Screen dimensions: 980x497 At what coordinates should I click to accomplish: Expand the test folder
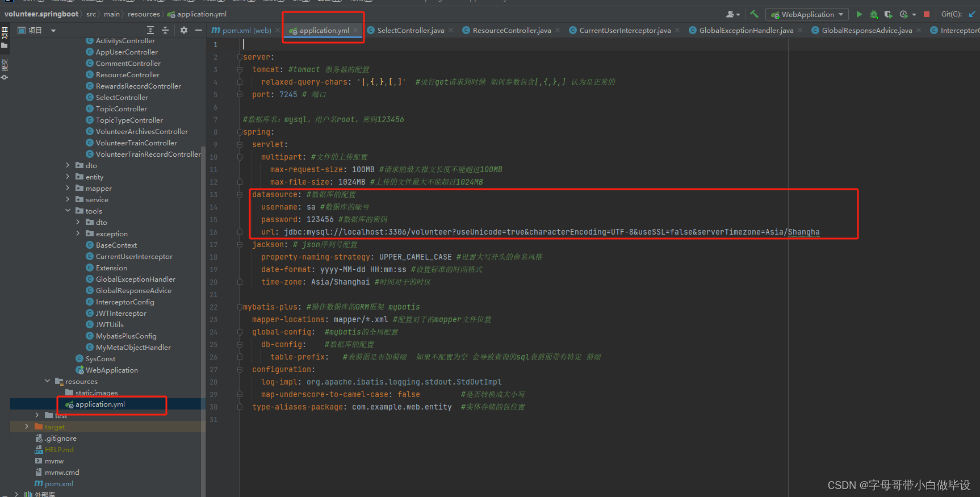pyautogui.click(x=37, y=415)
